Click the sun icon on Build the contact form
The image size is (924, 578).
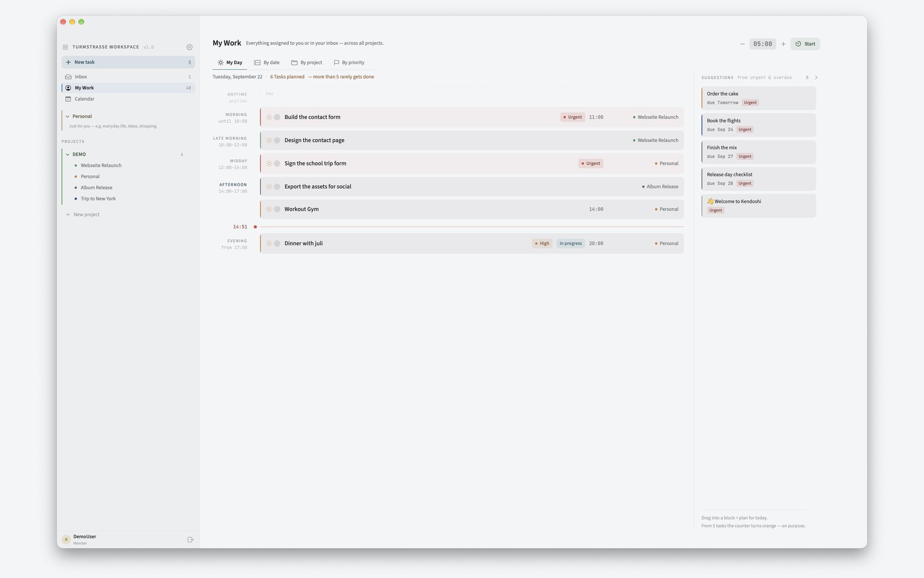[269, 117]
